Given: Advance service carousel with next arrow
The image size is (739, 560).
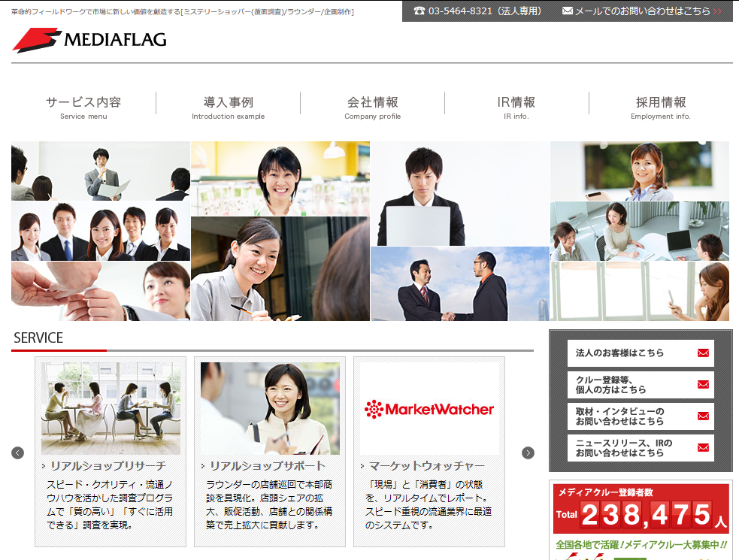Looking at the screenshot, I should pos(528,453).
